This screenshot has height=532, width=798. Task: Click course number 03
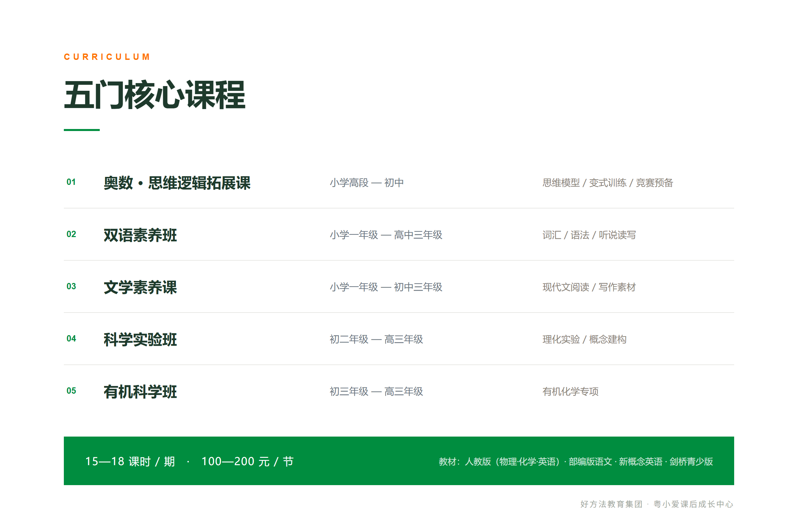(71, 287)
